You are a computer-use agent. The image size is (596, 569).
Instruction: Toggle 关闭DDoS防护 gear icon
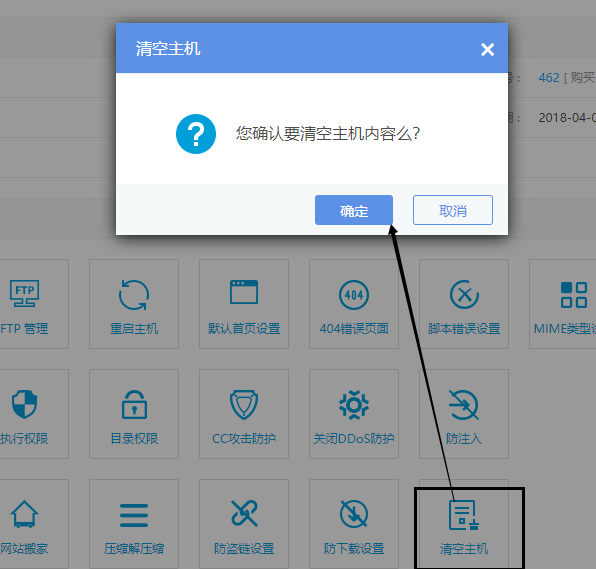click(x=354, y=405)
